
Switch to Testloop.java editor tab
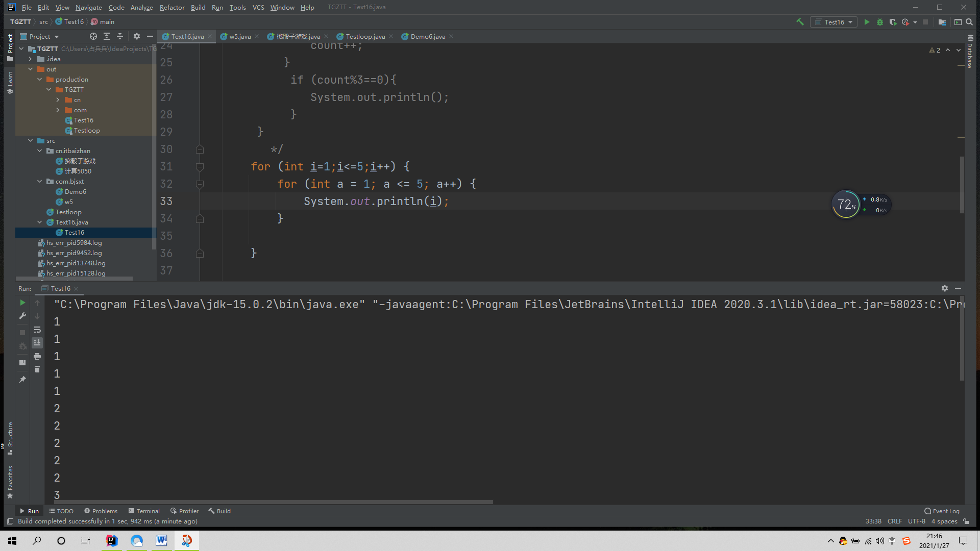tap(365, 36)
